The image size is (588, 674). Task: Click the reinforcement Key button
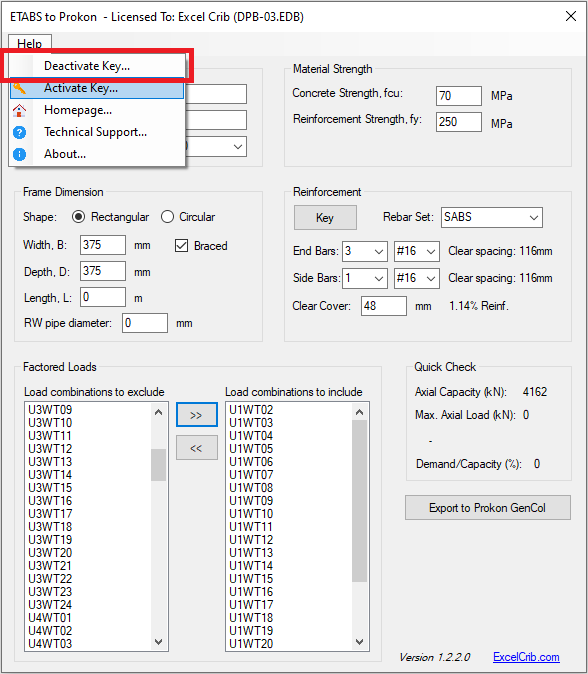coord(325,218)
